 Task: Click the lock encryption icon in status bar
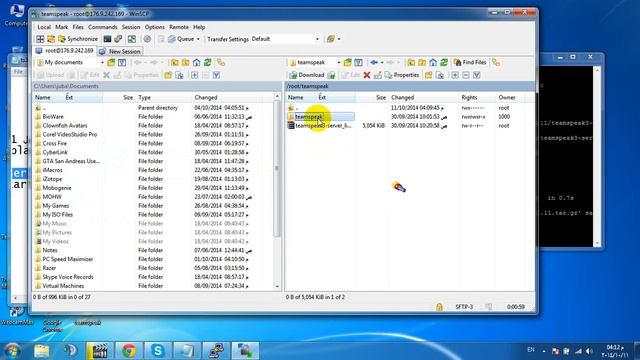439,307
